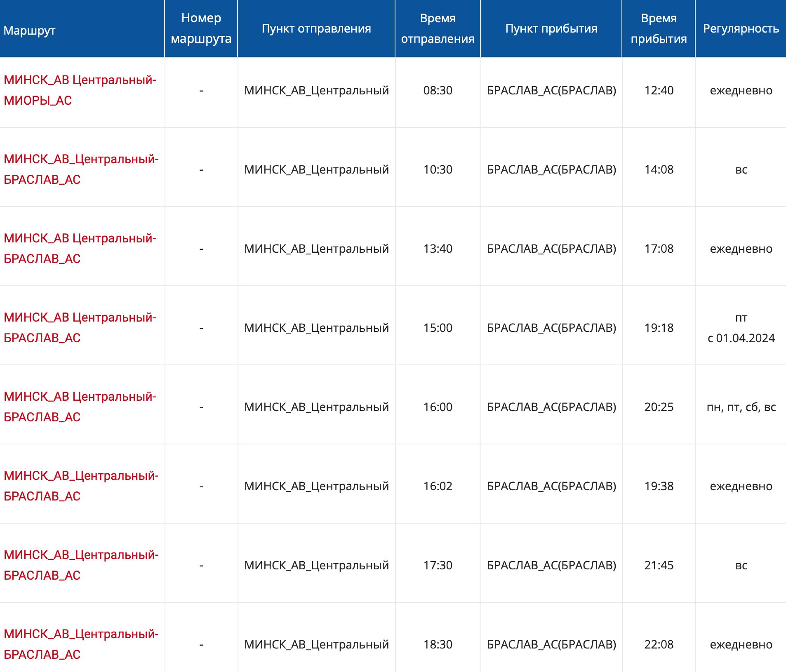Select departure time 16:00

438,407
